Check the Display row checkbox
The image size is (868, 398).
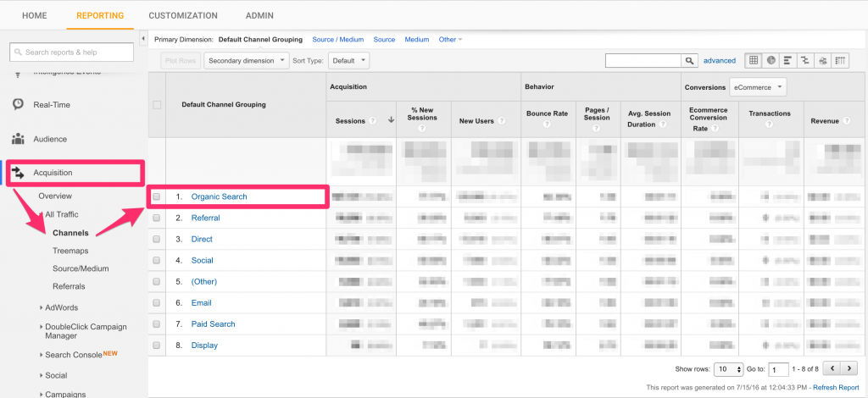pos(157,345)
